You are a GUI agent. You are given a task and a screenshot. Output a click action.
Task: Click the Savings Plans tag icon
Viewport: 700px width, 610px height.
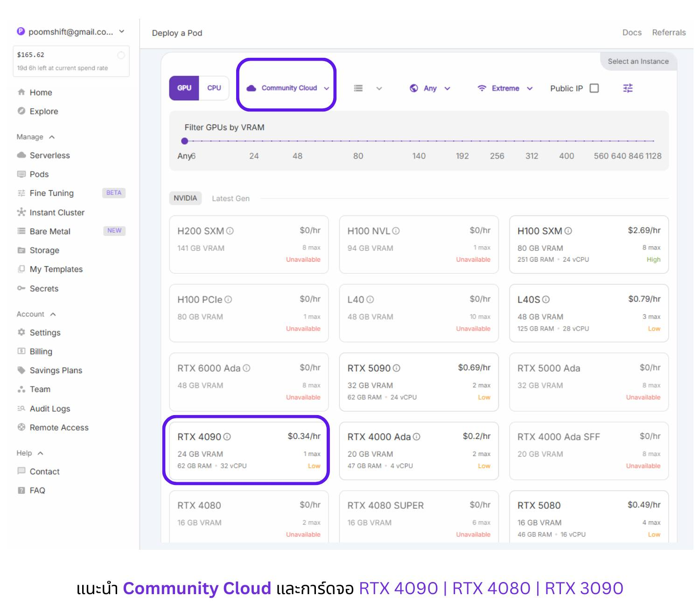(21, 370)
